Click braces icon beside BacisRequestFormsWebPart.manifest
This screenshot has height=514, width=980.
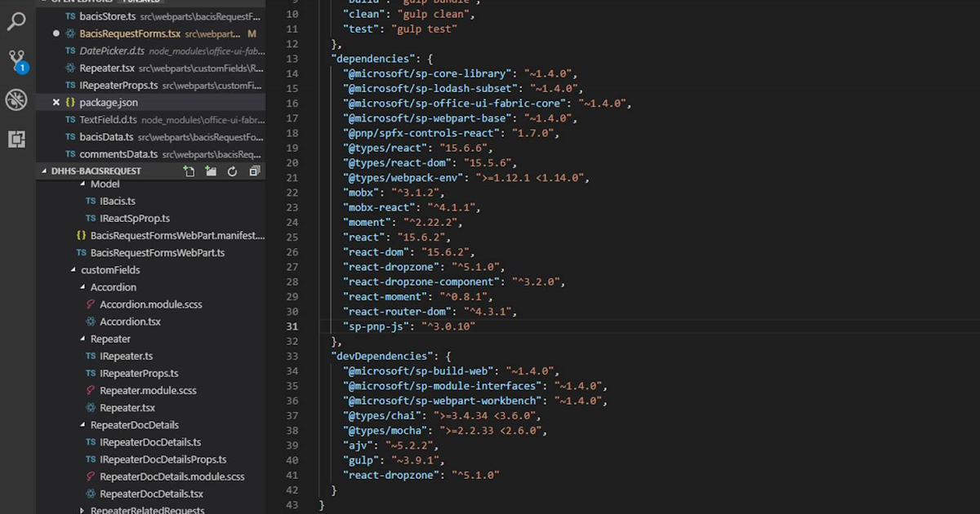coord(82,235)
